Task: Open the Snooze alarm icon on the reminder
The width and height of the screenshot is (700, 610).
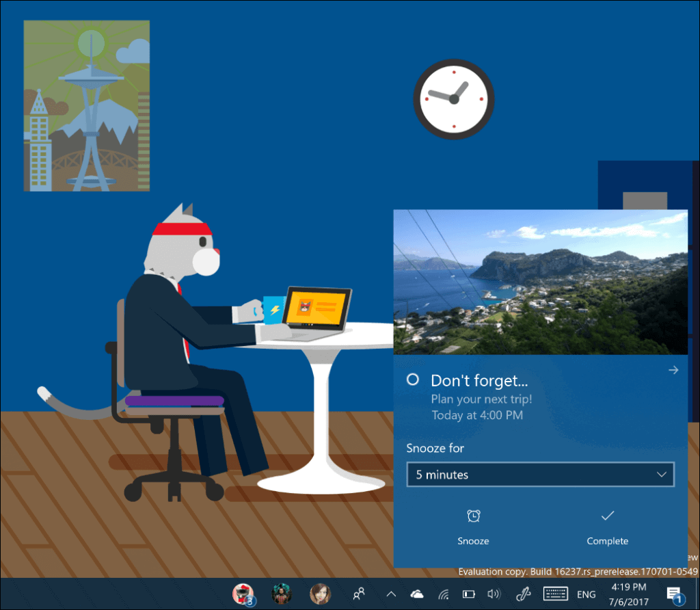Action: [x=473, y=516]
